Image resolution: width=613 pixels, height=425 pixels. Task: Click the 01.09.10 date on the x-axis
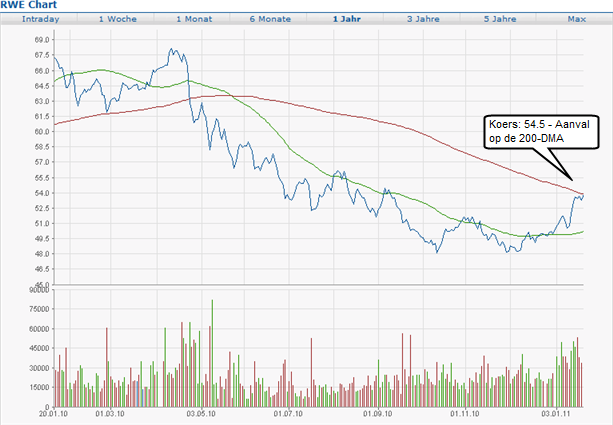click(x=376, y=412)
